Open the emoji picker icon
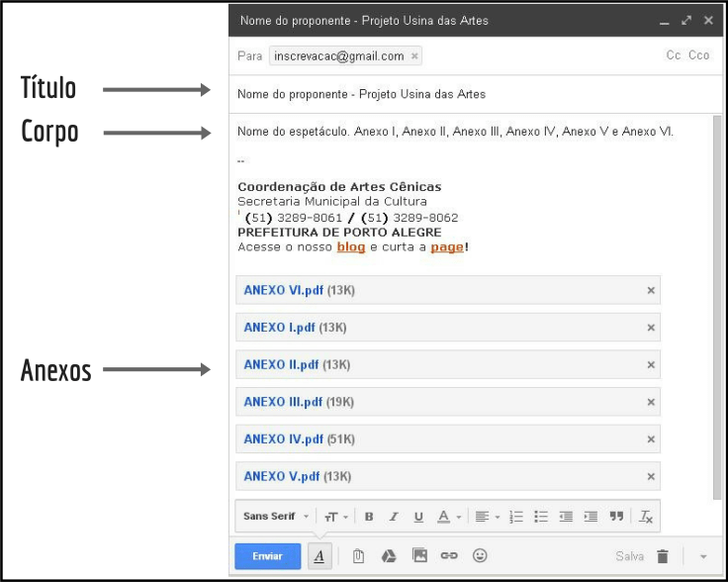Image resolution: width=728 pixels, height=582 pixels. coord(480,556)
